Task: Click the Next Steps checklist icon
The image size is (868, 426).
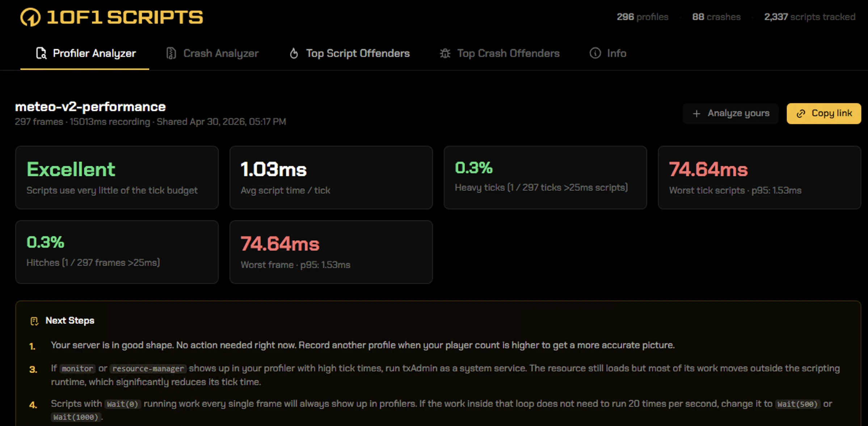Action: [x=34, y=321]
